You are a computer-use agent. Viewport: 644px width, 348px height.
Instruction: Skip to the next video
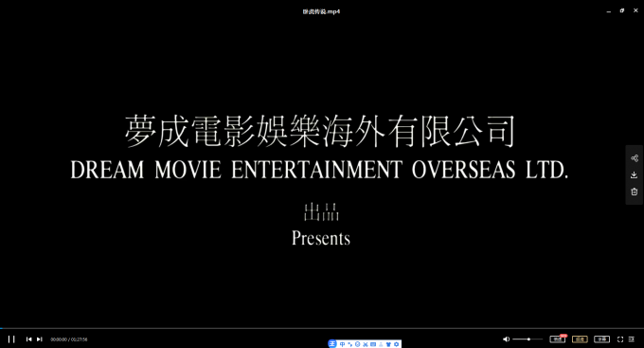click(x=40, y=339)
